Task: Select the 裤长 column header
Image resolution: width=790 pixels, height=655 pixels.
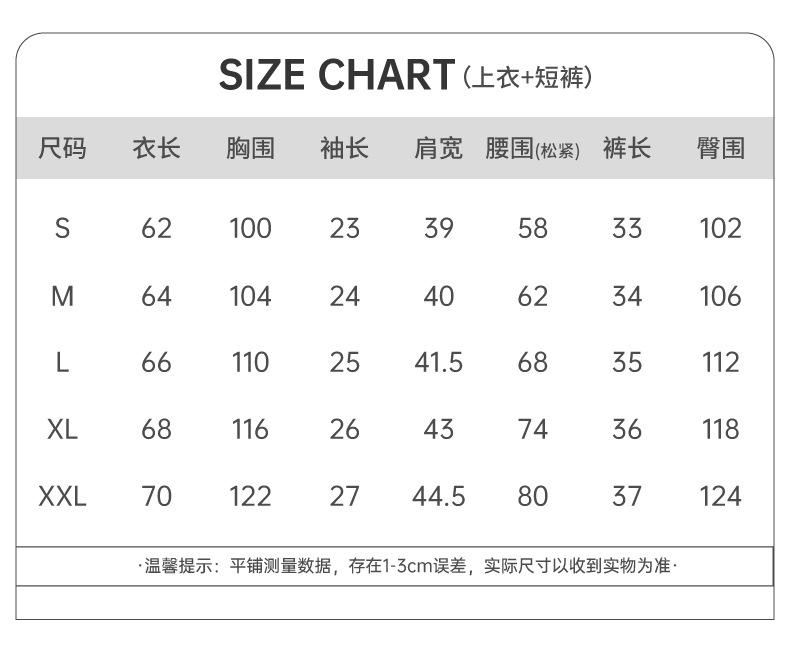Action: [626, 149]
